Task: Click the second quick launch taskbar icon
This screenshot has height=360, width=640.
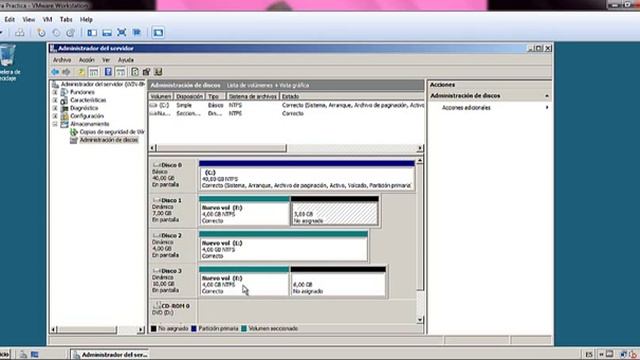Action: [x=35, y=354]
